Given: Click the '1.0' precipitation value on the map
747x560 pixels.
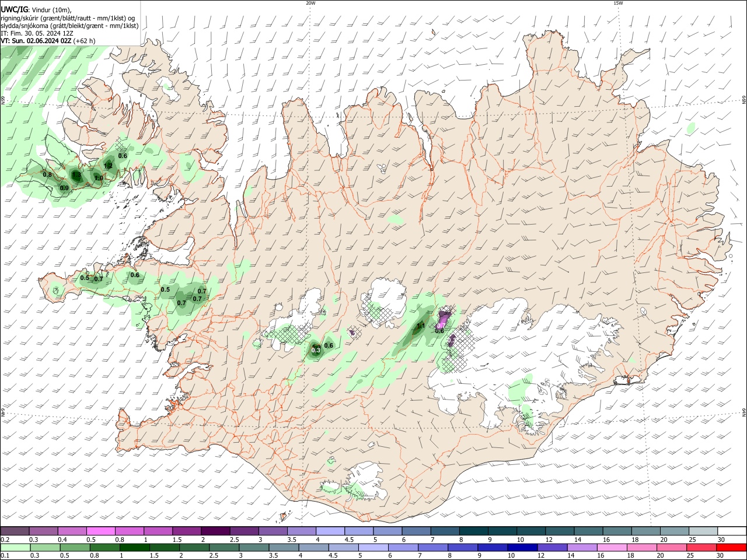Looking at the screenshot, I should pyautogui.click(x=99, y=178).
